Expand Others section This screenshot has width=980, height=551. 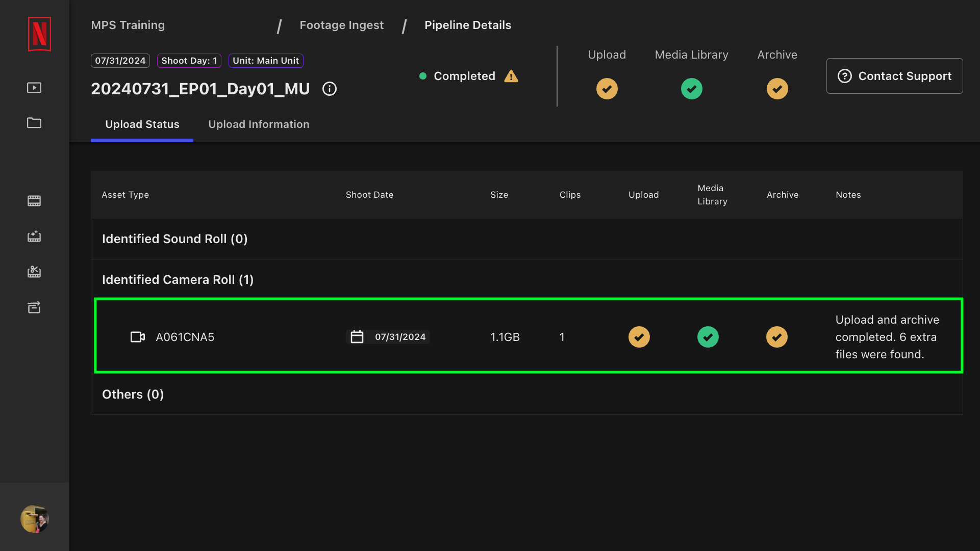point(133,393)
